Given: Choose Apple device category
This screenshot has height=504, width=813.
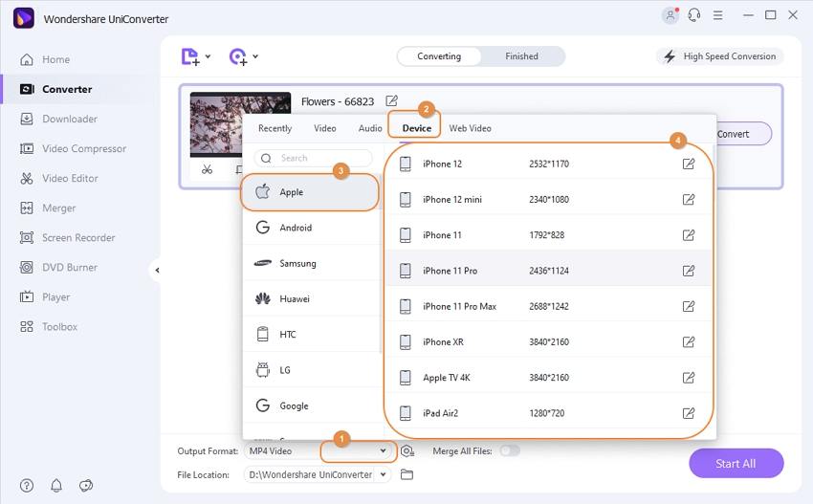Looking at the screenshot, I should (x=310, y=192).
